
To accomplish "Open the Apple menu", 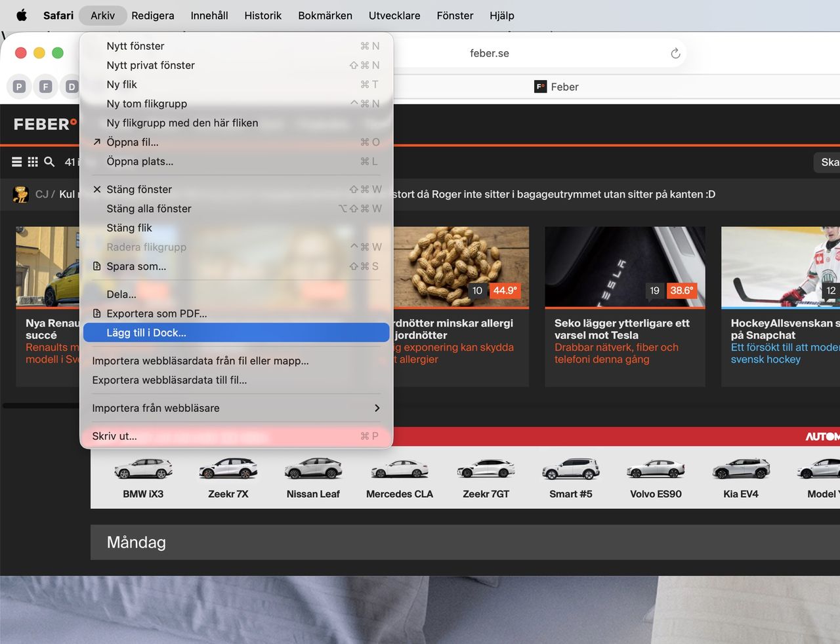I will coord(22,15).
